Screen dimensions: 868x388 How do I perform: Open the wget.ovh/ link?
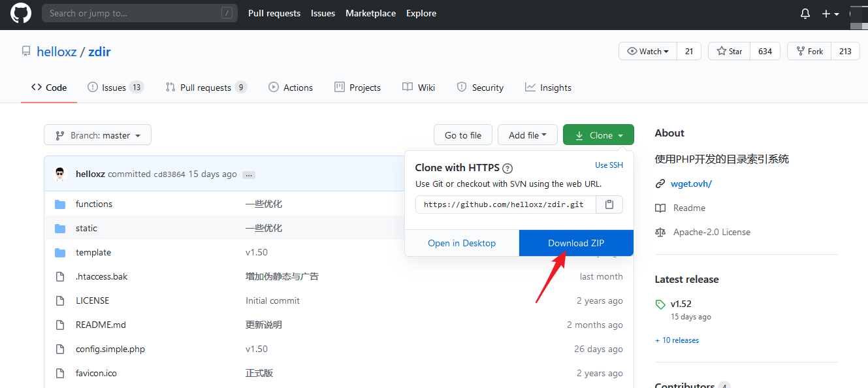[691, 184]
